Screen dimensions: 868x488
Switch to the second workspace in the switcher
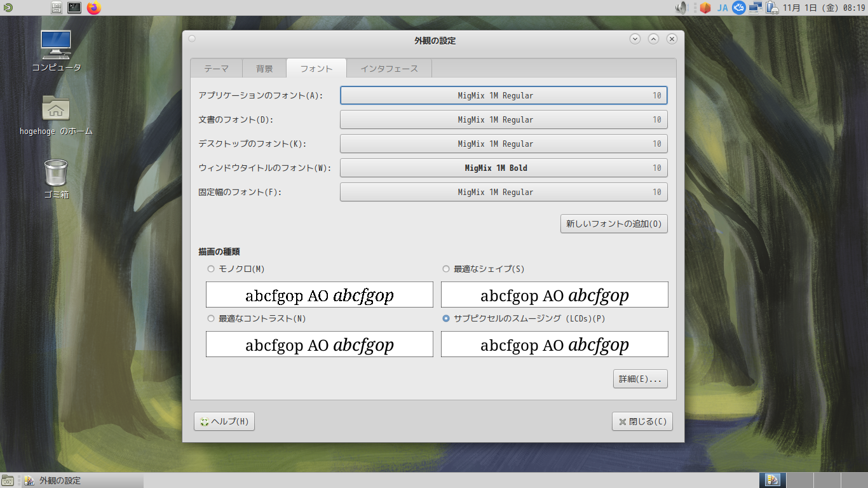799,480
